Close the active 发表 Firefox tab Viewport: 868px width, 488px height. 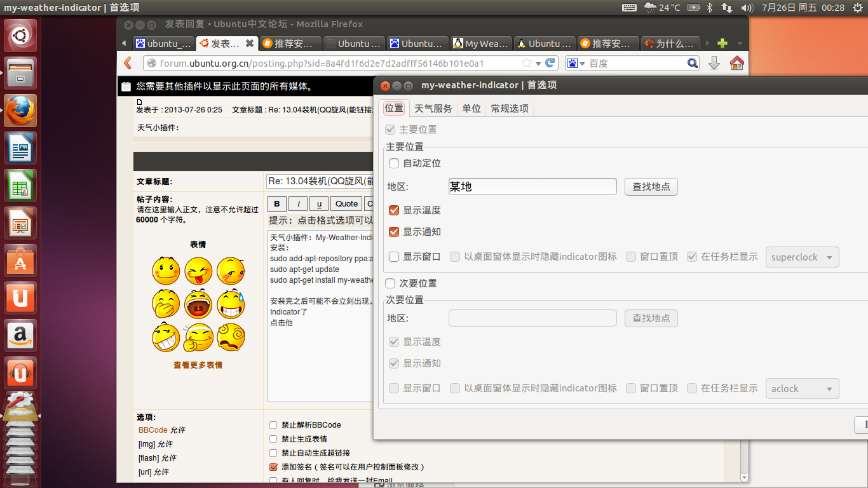coord(250,43)
